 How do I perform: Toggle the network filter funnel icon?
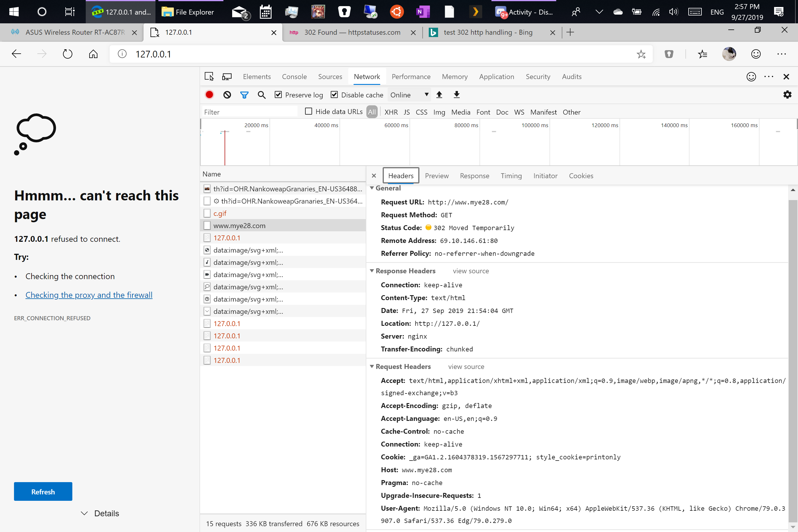(x=244, y=95)
